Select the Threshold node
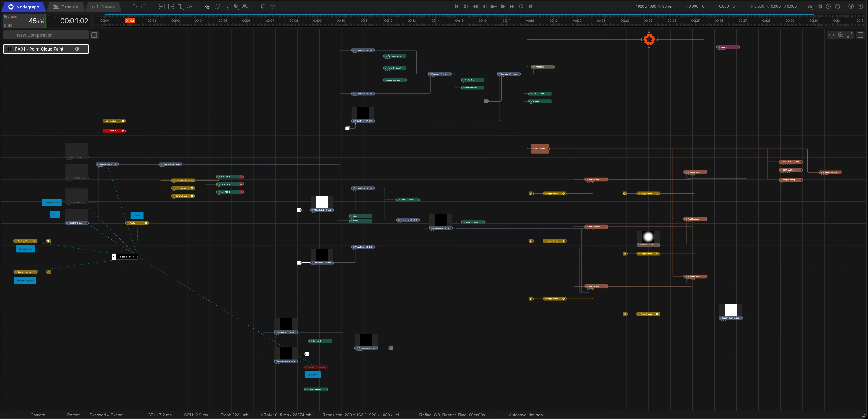 320,341
